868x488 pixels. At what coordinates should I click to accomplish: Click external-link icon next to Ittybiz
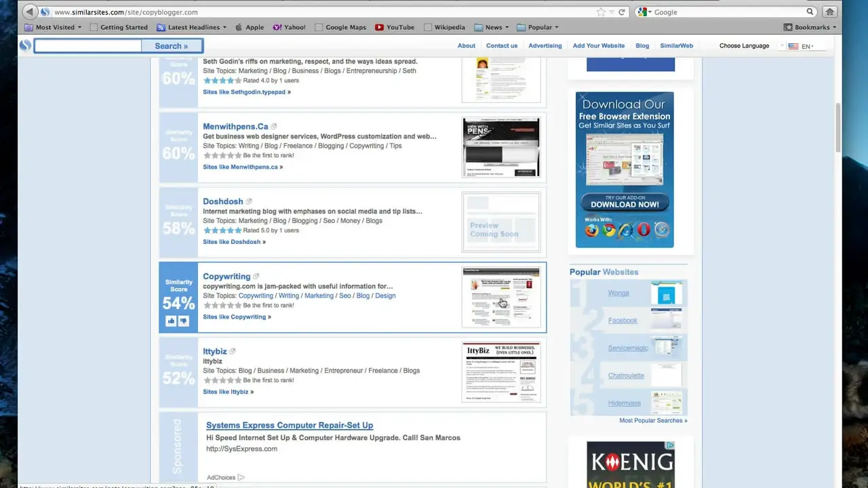(x=233, y=351)
